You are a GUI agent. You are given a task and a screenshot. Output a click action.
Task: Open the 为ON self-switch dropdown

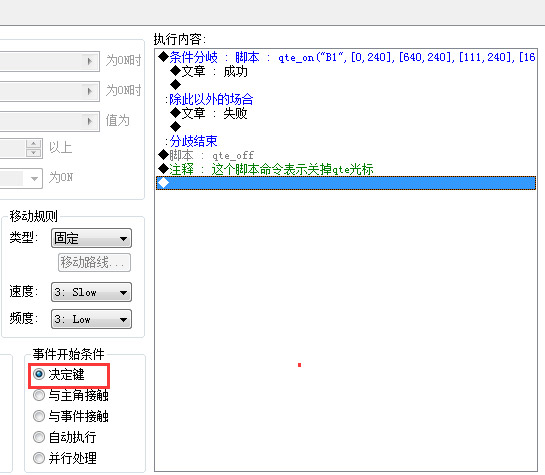34,179
